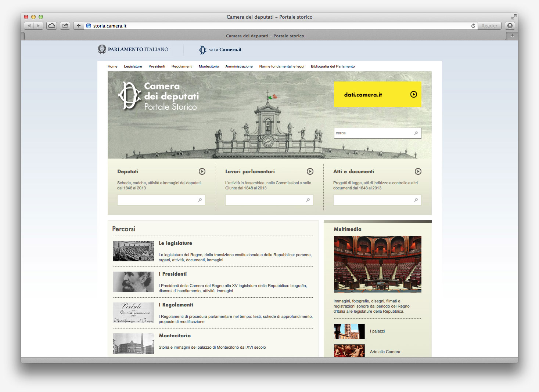Click I palazzi thumbnail image
Screen dimensions: 539x392
pyautogui.click(x=349, y=331)
